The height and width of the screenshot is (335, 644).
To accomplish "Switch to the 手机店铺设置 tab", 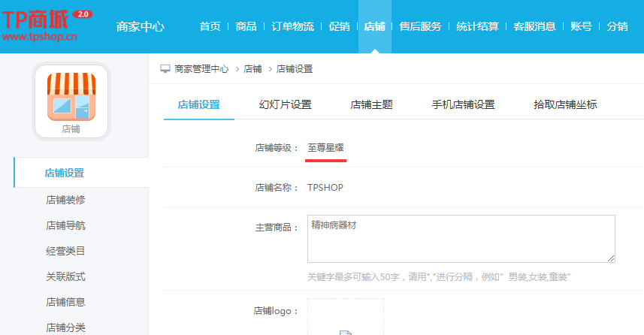I will click(463, 105).
